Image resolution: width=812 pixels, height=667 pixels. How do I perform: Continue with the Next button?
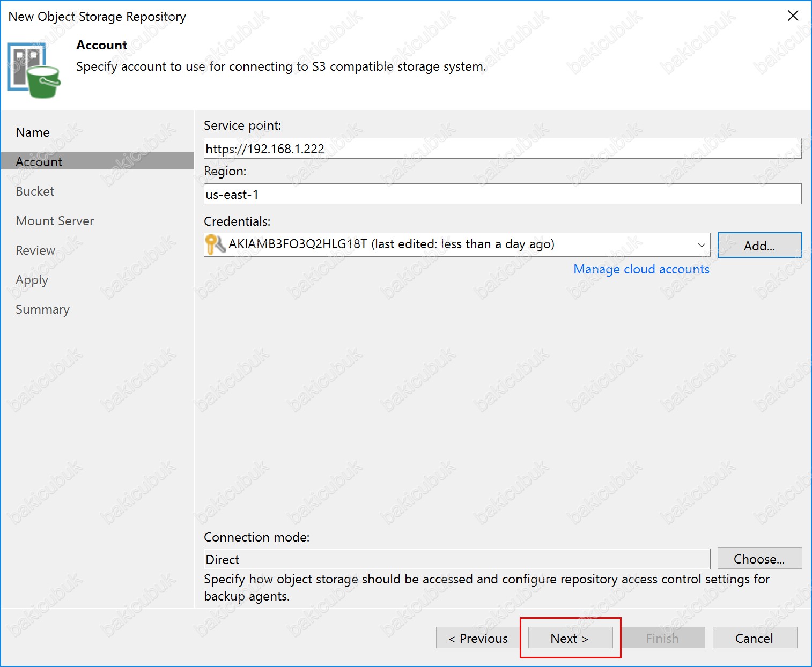click(570, 638)
